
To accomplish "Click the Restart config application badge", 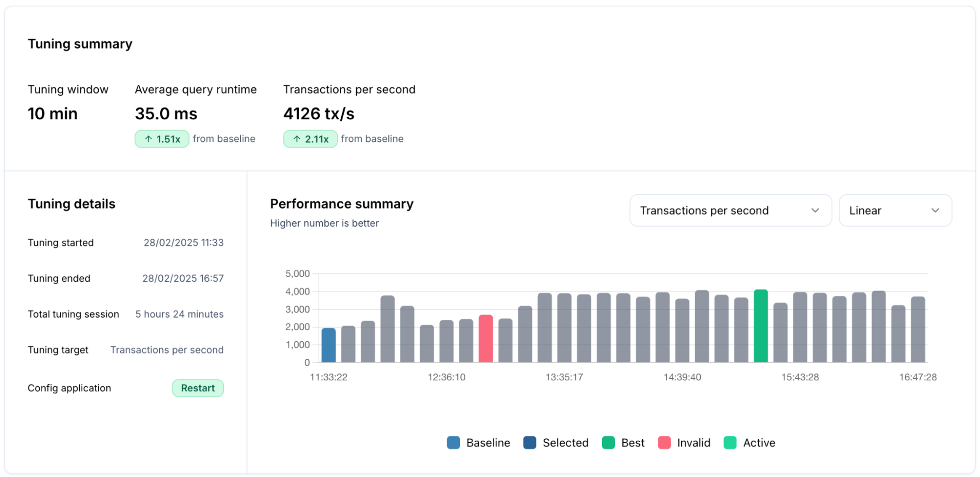I will pos(198,388).
